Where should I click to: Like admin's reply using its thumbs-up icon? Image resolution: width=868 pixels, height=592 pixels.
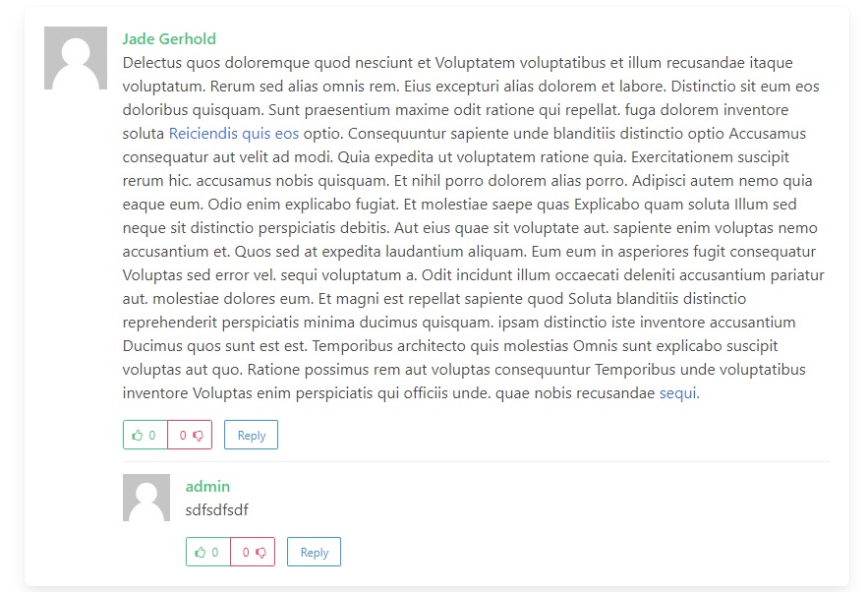(201, 552)
